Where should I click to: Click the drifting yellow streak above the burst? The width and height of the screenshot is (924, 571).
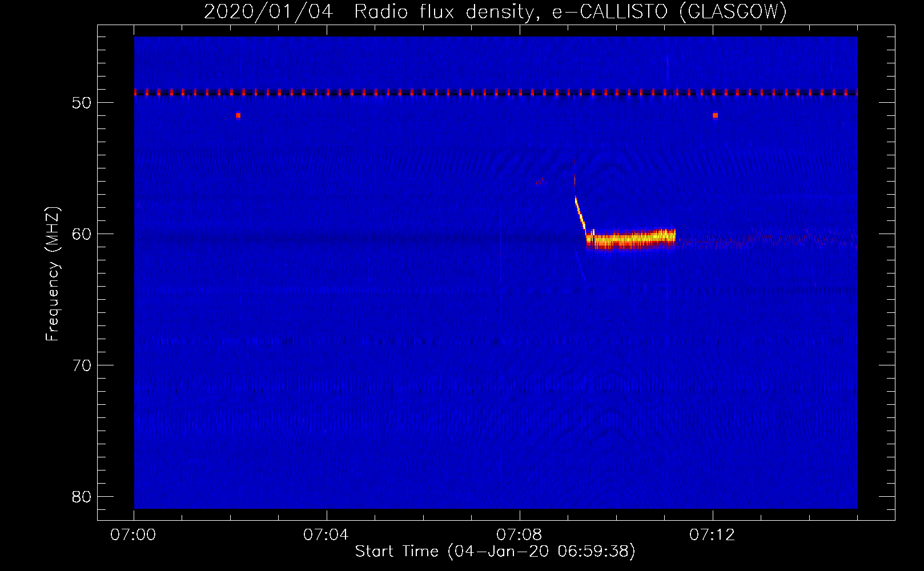(x=580, y=213)
